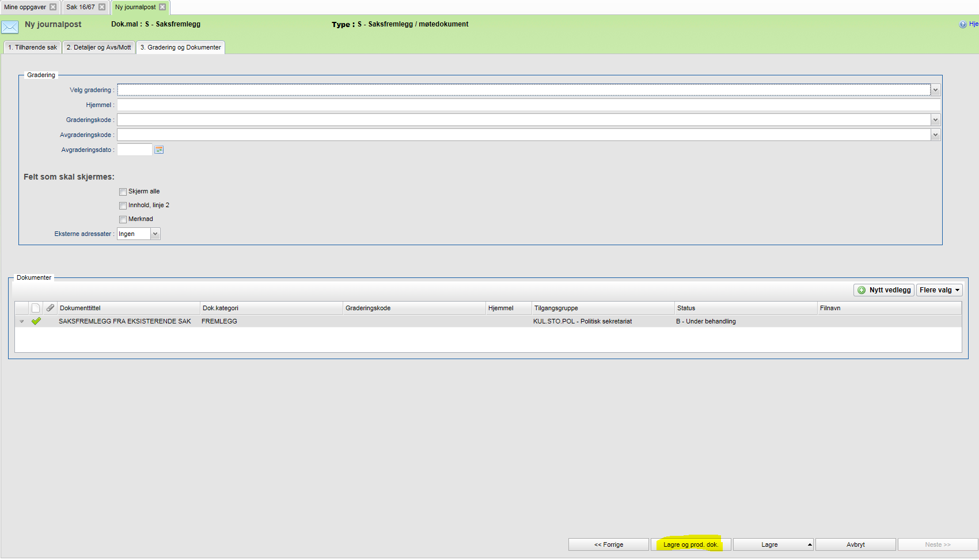Click the B - Under behandling status
The height and width of the screenshot is (560, 979).
point(706,321)
